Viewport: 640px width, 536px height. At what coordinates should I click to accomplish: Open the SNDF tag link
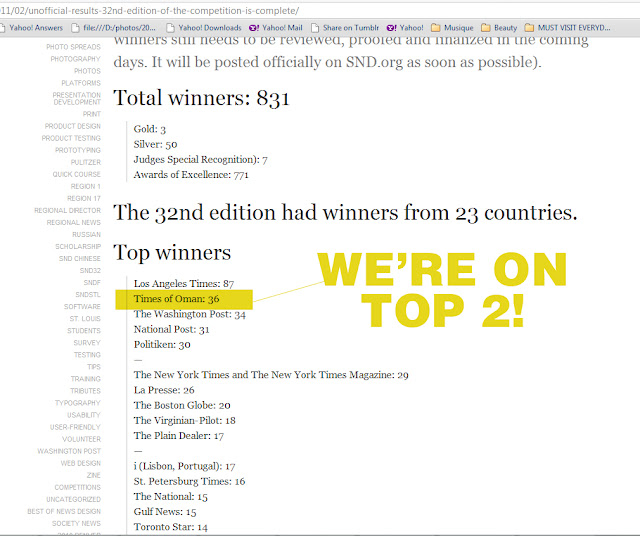(x=92, y=282)
